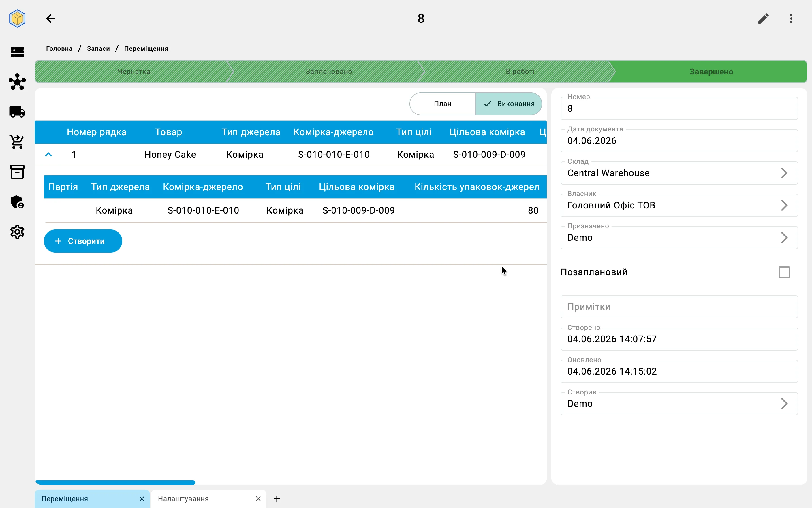Switch to the План view
This screenshot has width=812, height=508.
pos(442,104)
